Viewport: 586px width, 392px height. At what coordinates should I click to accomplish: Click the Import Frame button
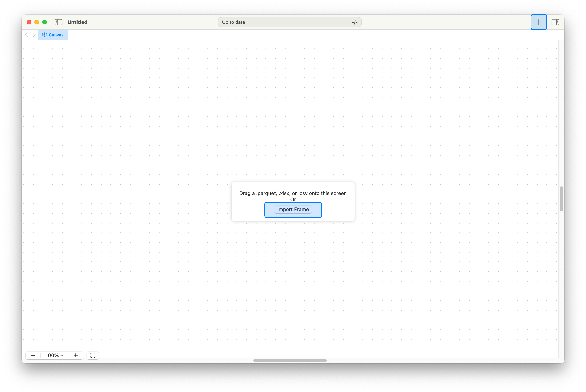(293, 210)
